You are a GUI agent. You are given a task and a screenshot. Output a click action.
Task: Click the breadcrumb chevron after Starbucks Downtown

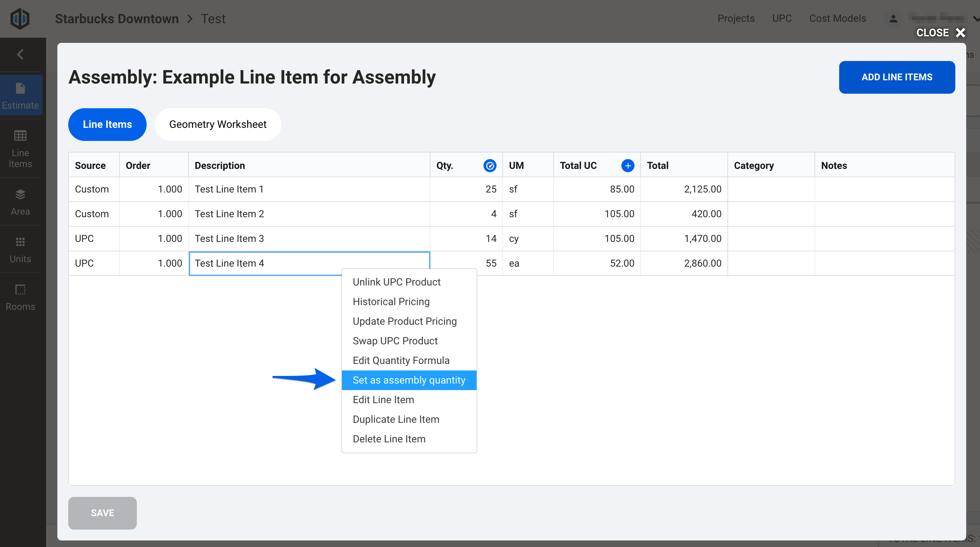(x=189, y=18)
